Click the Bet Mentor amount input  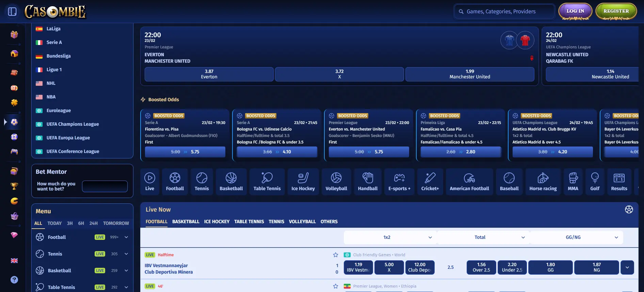click(105, 186)
